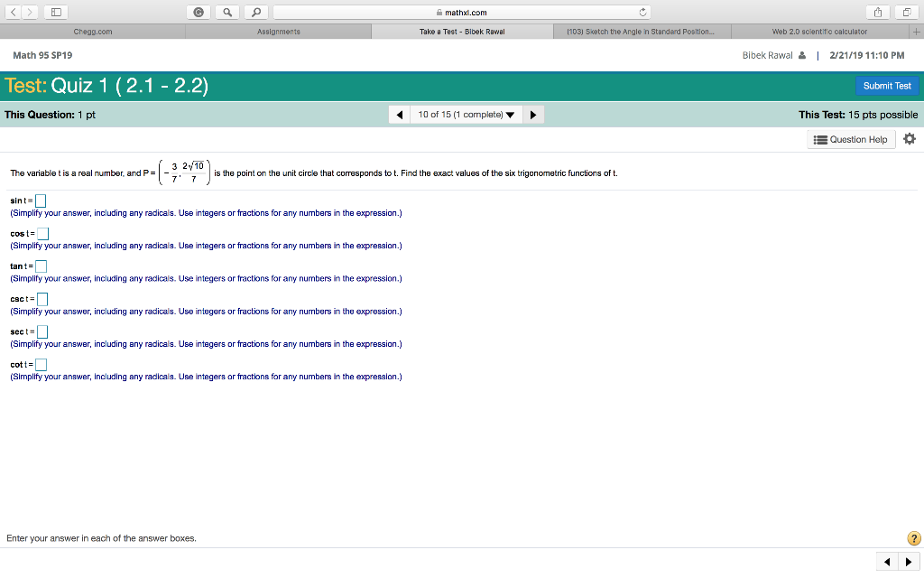Switch to the Assignments tab
924x578 pixels.
point(278,32)
